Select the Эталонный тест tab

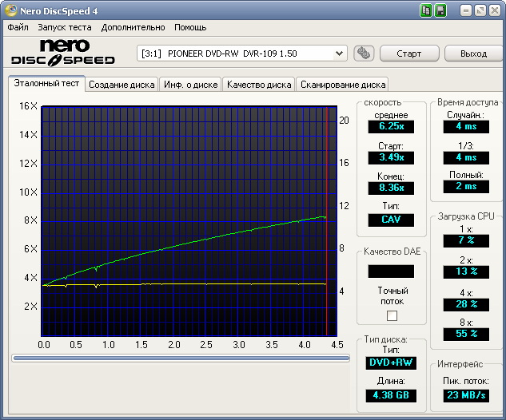point(46,83)
